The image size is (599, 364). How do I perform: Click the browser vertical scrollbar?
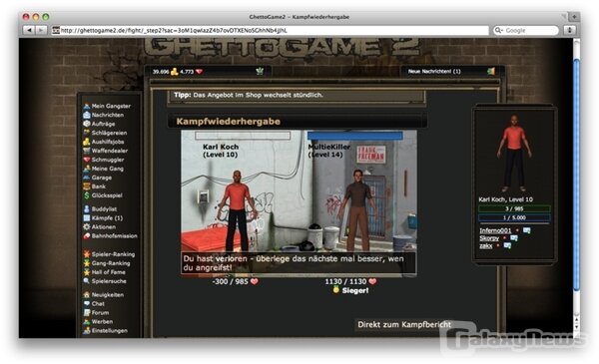[576, 176]
